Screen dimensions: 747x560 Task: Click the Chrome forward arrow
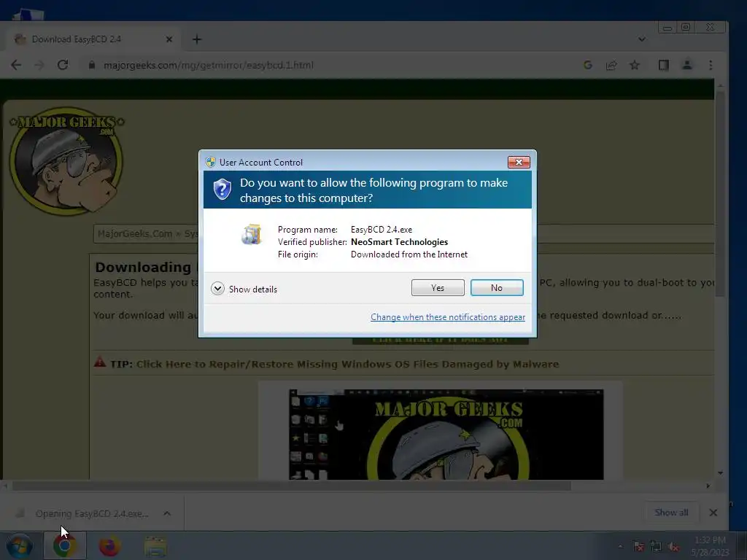click(x=39, y=65)
